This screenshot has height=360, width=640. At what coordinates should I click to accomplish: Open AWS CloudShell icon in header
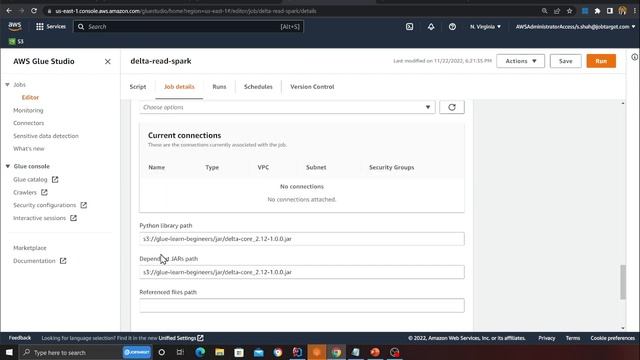(409, 27)
